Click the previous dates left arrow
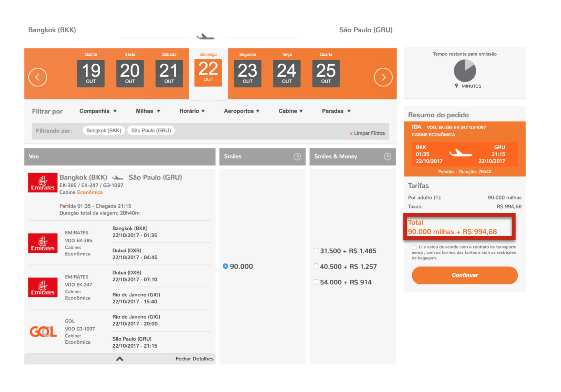The width and height of the screenshot is (561, 392). coord(38,77)
